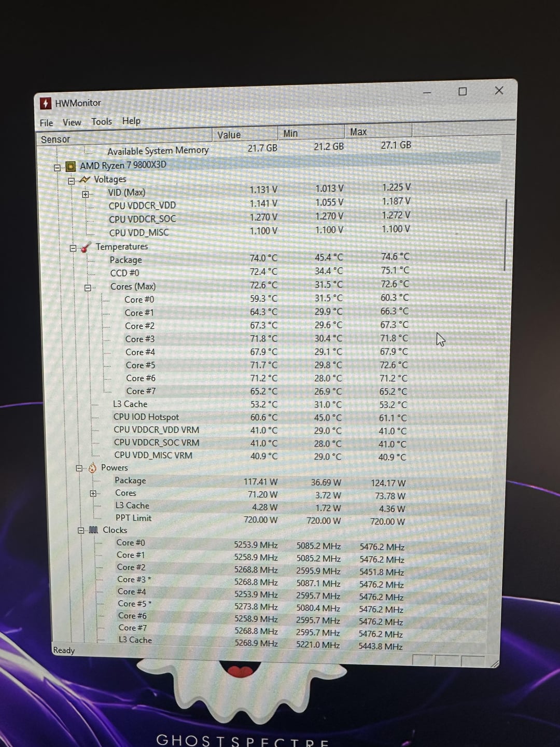Click the Temperatures thermometer icon
Viewport: 560px width, 747px height.
(x=87, y=247)
